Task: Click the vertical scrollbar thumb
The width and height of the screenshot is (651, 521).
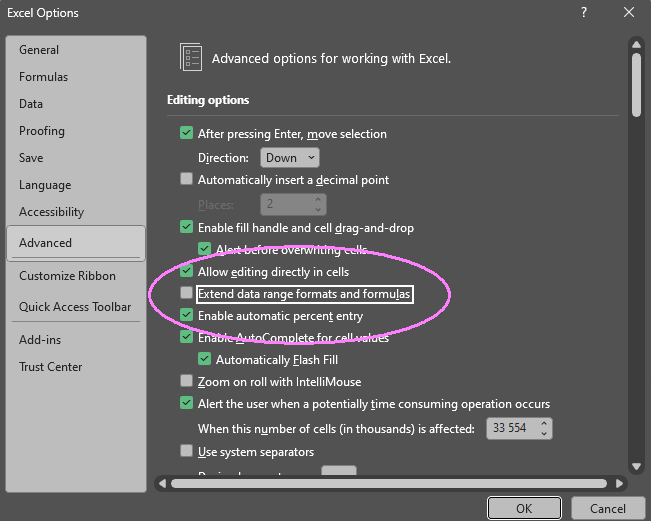Action: tap(636, 85)
